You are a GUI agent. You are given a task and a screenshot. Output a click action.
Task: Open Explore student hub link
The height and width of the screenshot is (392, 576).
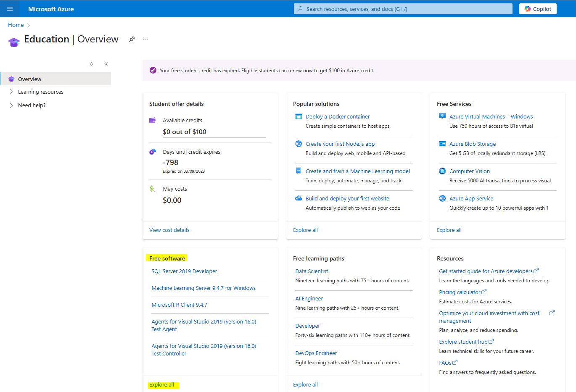click(463, 342)
